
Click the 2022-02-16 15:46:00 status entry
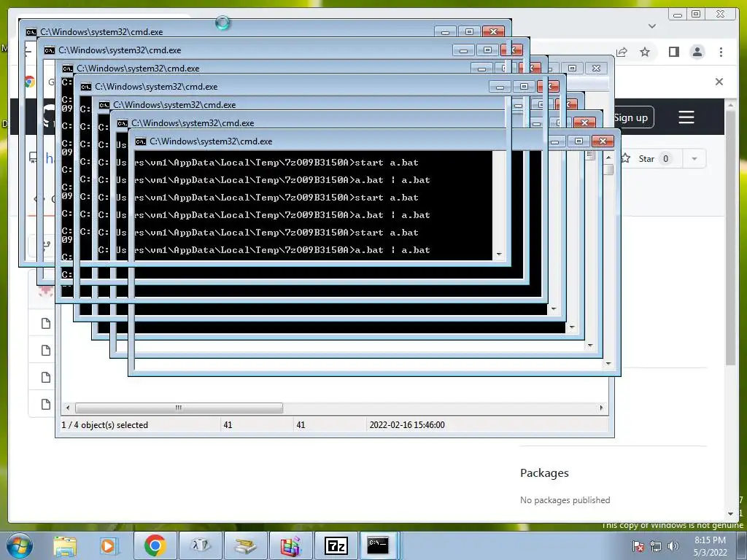pos(407,425)
